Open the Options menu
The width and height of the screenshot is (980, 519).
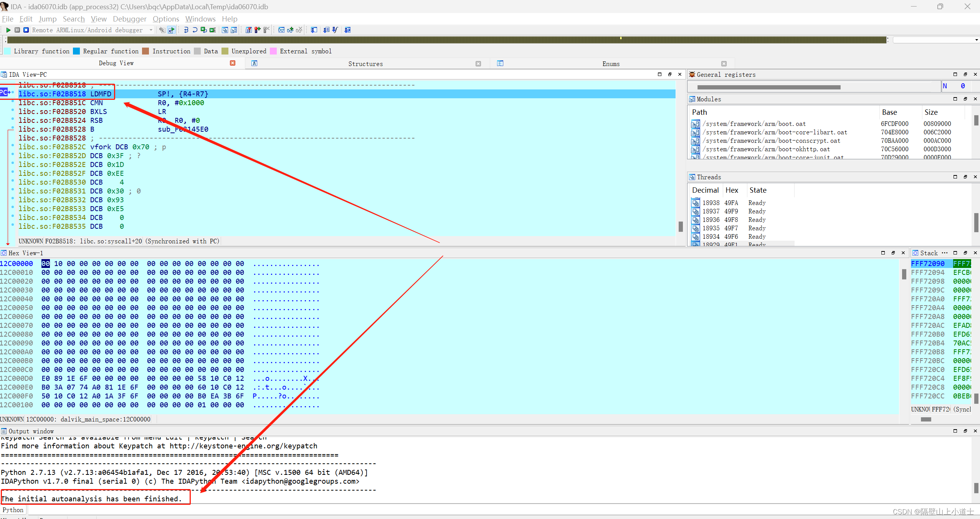pyautogui.click(x=166, y=19)
